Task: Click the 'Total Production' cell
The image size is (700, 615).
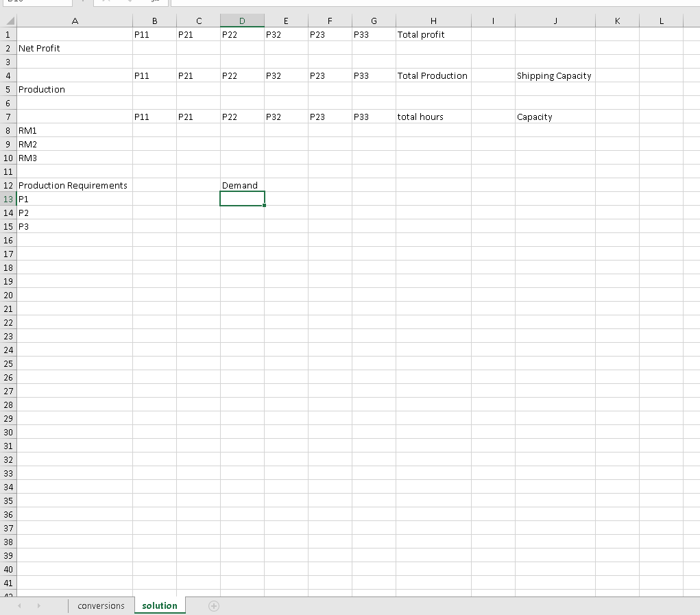Action: point(433,75)
